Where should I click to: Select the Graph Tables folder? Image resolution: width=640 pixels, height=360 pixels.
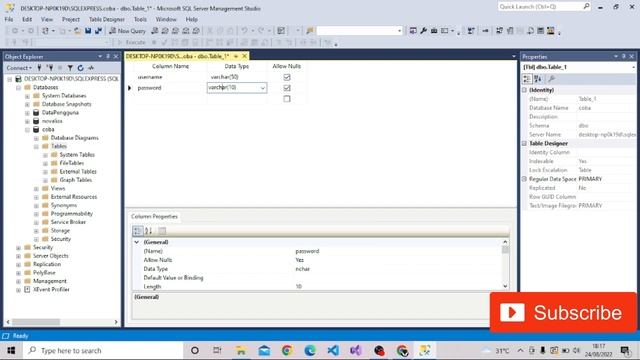click(x=76, y=180)
